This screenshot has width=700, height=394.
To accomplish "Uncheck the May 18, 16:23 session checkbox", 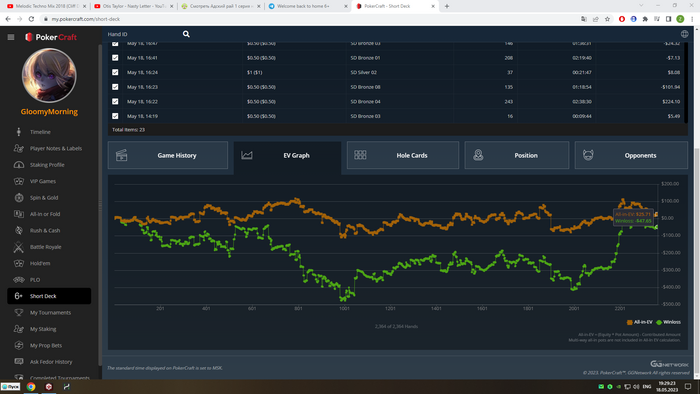I will [115, 87].
